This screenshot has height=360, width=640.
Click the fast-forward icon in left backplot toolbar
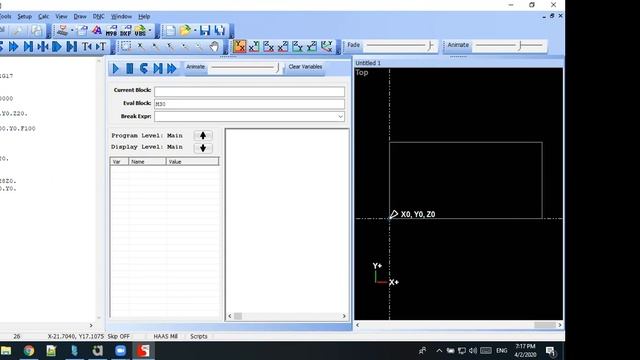(14, 47)
